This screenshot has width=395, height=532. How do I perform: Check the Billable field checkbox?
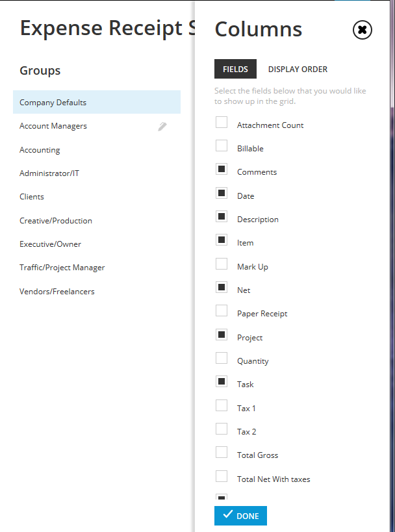[x=222, y=146]
